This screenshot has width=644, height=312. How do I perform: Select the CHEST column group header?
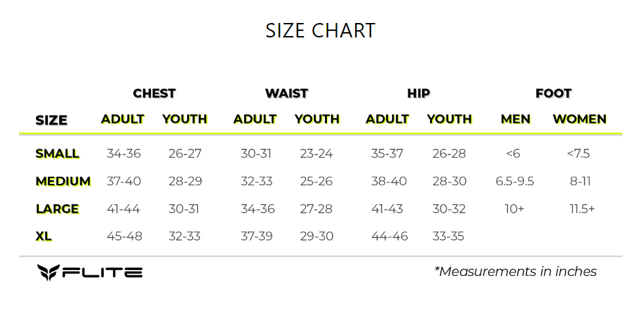click(x=154, y=93)
